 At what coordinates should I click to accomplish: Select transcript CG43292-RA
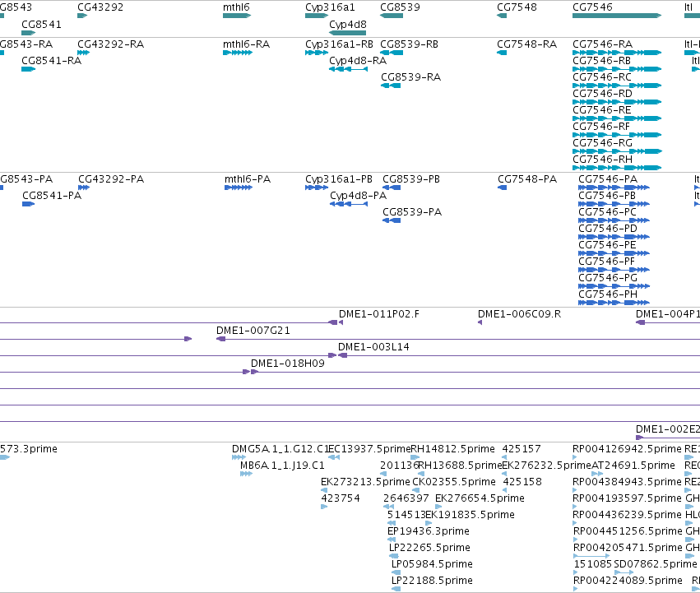pyautogui.click(x=110, y=44)
